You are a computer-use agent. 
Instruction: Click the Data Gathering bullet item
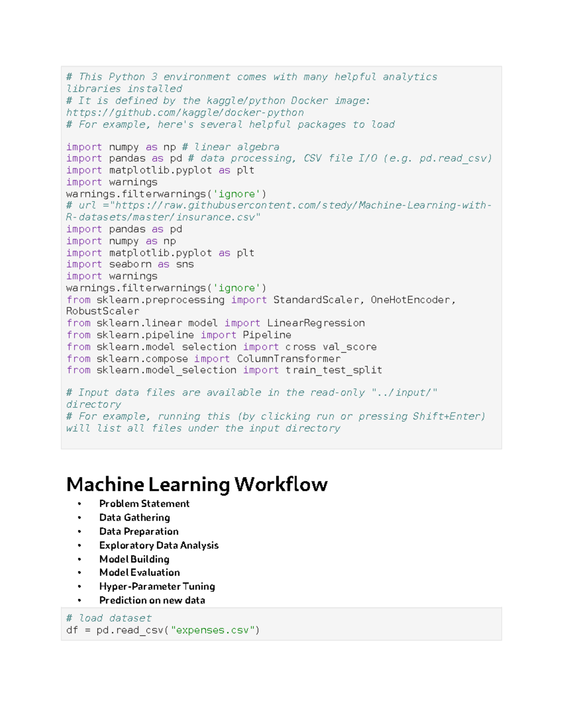[134, 518]
